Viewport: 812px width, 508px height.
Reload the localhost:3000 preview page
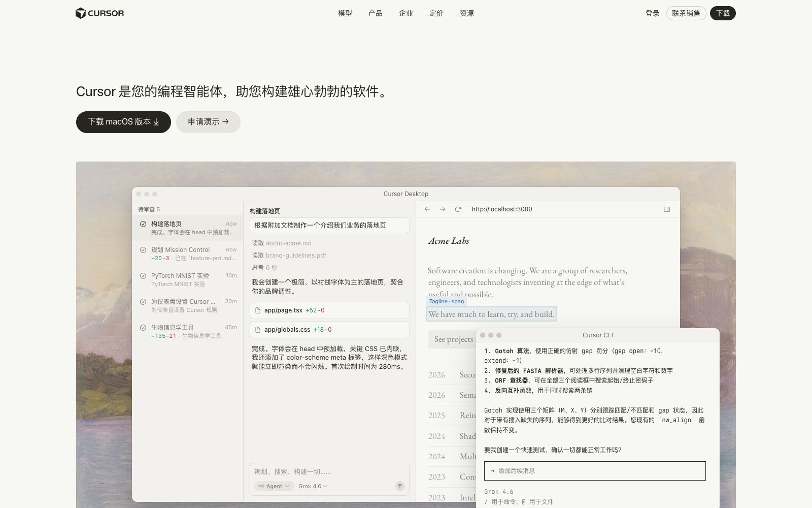pos(458,209)
